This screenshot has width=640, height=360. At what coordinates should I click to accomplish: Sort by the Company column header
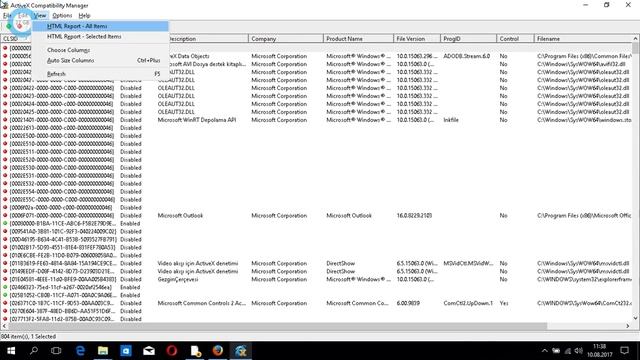[x=285, y=39]
